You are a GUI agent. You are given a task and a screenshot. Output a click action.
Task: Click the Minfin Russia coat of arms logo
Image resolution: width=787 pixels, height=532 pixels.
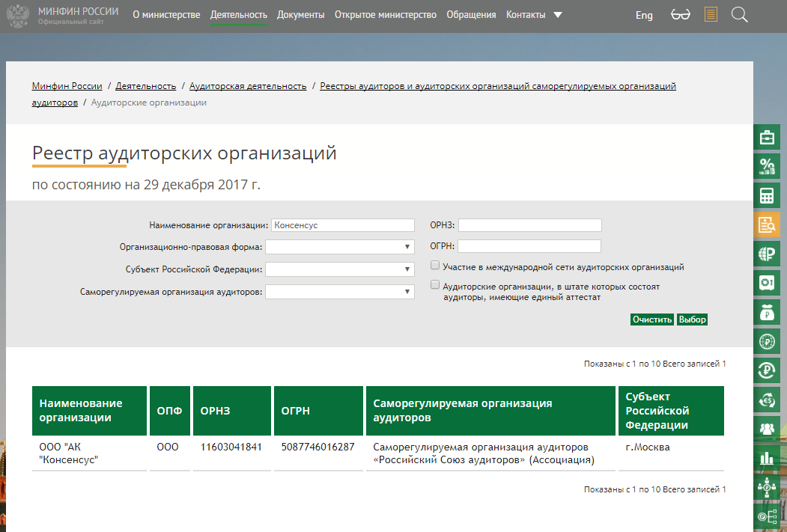[x=17, y=16]
